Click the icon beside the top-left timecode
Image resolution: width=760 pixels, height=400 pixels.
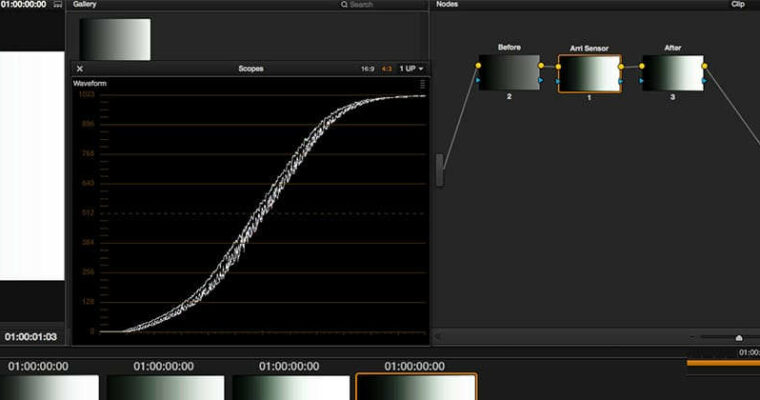pos(58,4)
